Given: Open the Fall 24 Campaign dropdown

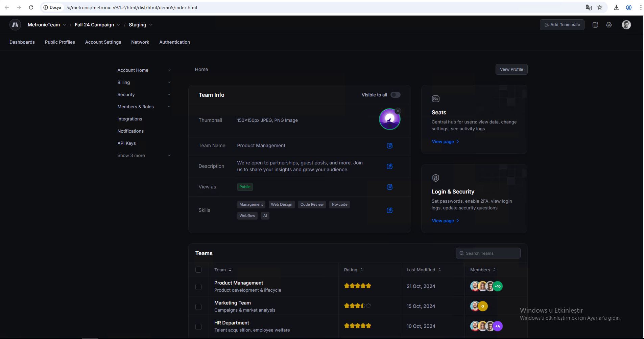Looking at the screenshot, I should point(97,25).
